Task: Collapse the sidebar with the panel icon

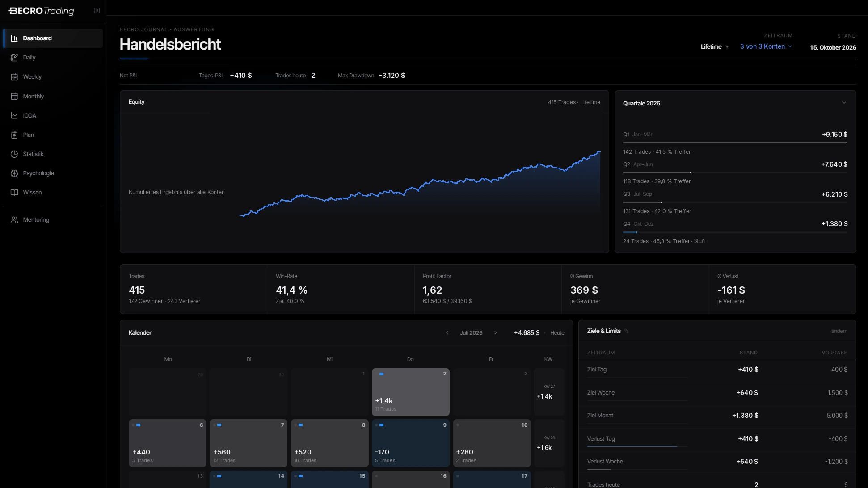Action: pyautogui.click(x=97, y=11)
